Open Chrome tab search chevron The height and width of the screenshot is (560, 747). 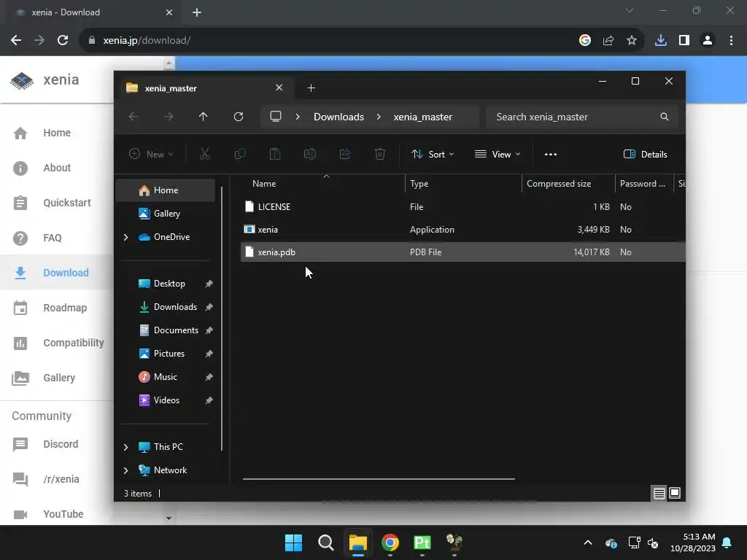pos(630,10)
